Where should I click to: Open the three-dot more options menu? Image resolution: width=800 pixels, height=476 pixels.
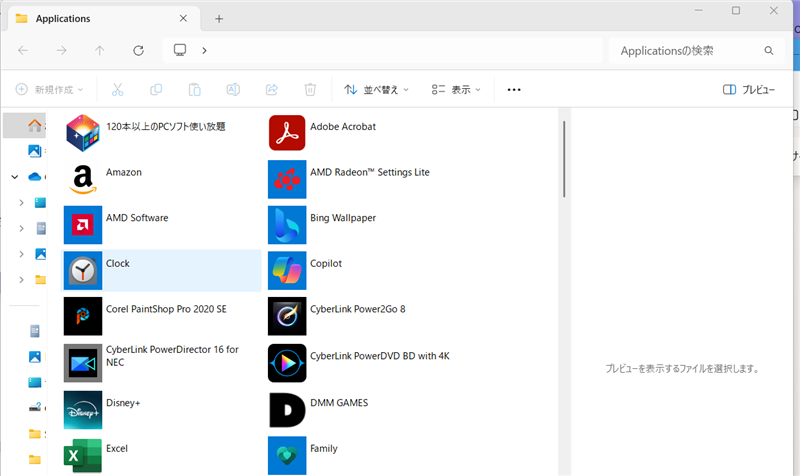[x=514, y=90]
